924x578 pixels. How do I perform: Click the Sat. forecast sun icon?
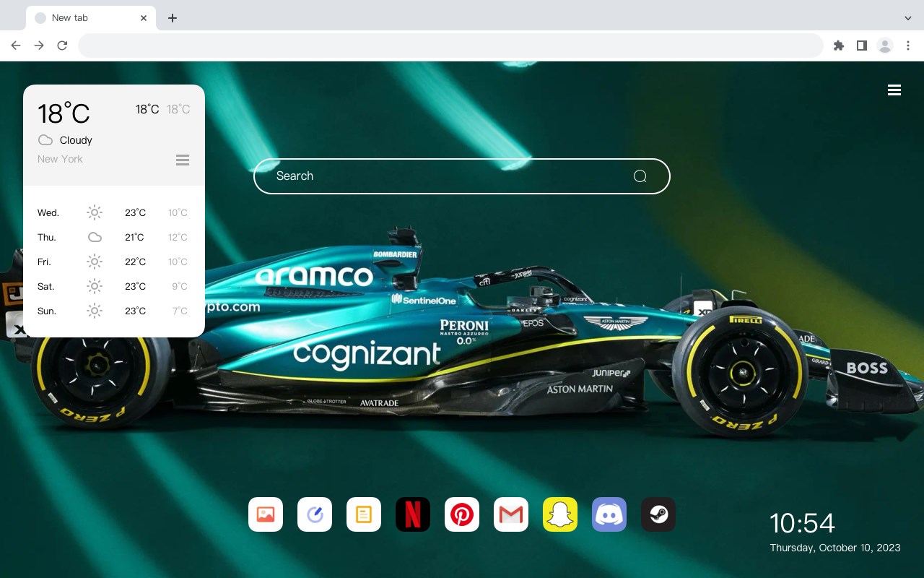(95, 286)
